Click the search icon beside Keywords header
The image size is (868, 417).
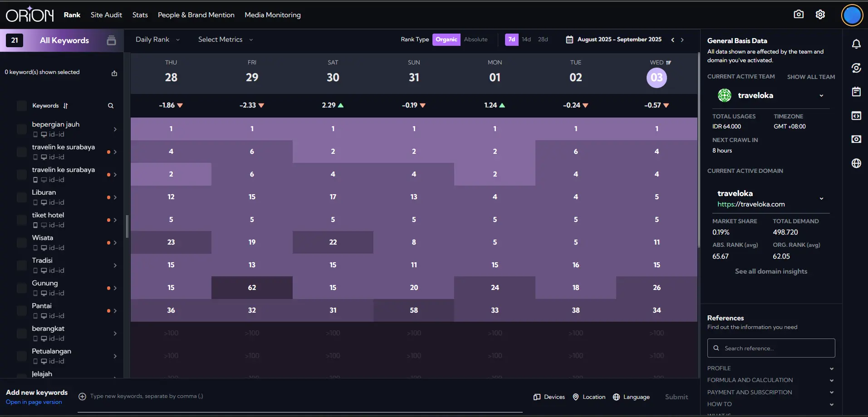click(111, 106)
